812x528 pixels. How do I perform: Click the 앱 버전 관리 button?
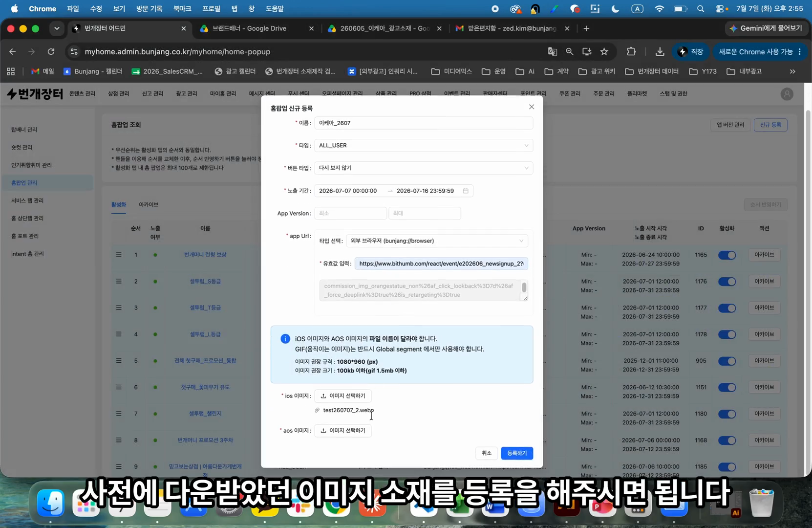(x=730, y=125)
